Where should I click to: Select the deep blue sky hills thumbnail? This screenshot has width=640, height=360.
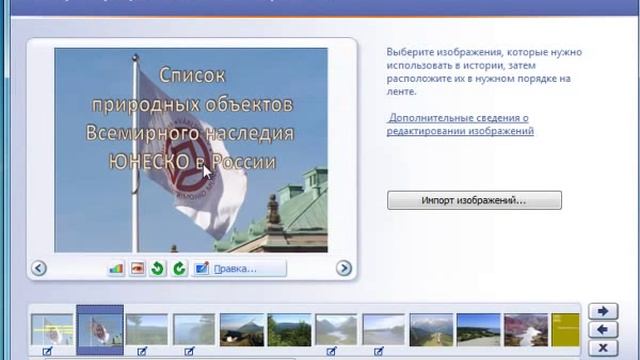coord(478,329)
